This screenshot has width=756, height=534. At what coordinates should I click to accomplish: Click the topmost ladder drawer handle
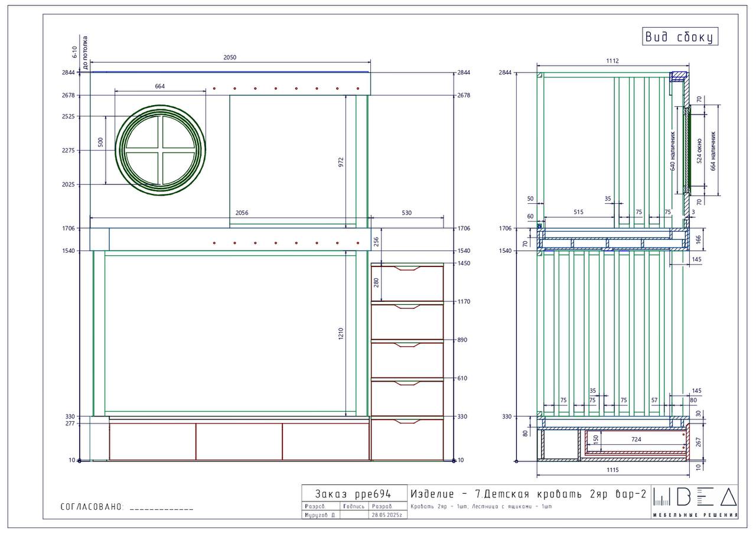pyautogui.click(x=407, y=269)
